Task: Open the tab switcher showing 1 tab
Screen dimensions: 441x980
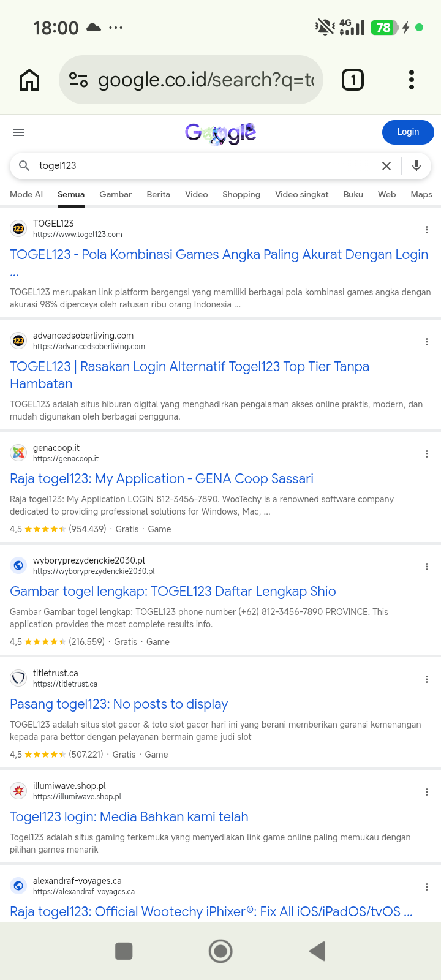Action: [352, 80]
